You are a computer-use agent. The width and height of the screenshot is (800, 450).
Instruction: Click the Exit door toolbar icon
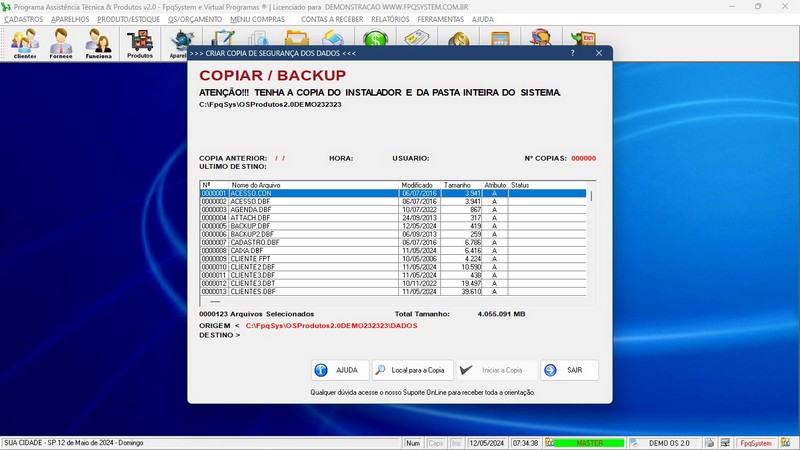coord(583,38)
